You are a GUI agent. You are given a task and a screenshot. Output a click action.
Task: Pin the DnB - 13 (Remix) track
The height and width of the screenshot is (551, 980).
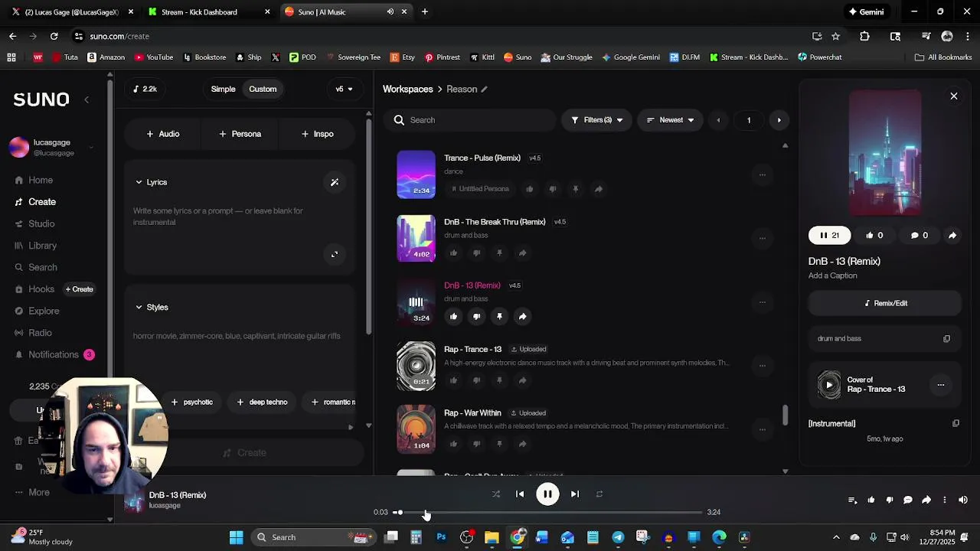(x=499, y=316)
